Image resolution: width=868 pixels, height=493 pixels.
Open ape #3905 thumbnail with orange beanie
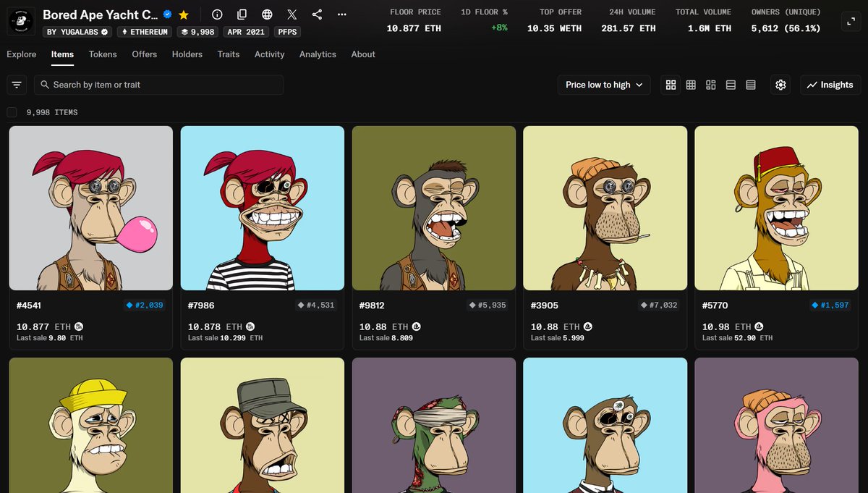point(605,208)
